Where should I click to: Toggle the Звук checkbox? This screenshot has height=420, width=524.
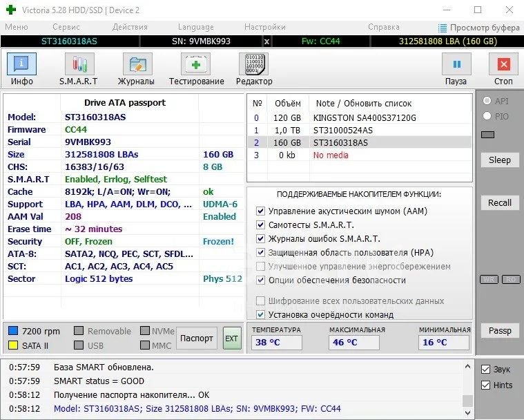pos(485,369)
